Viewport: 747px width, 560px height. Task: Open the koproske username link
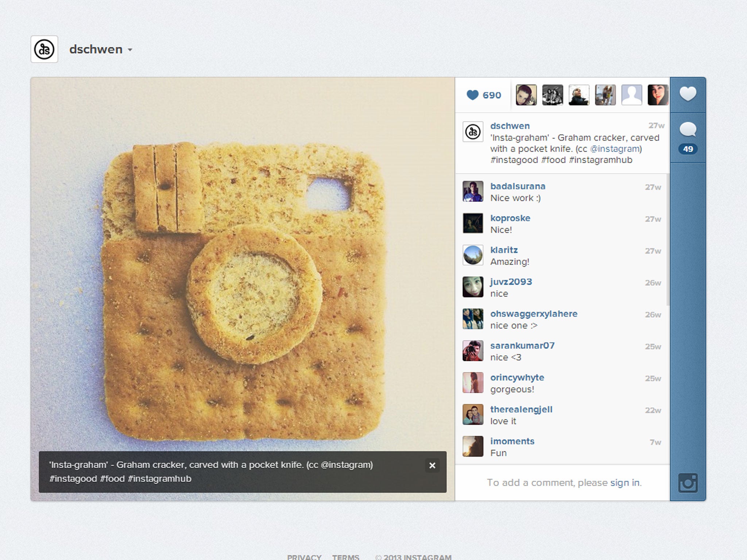pos(510,218)
